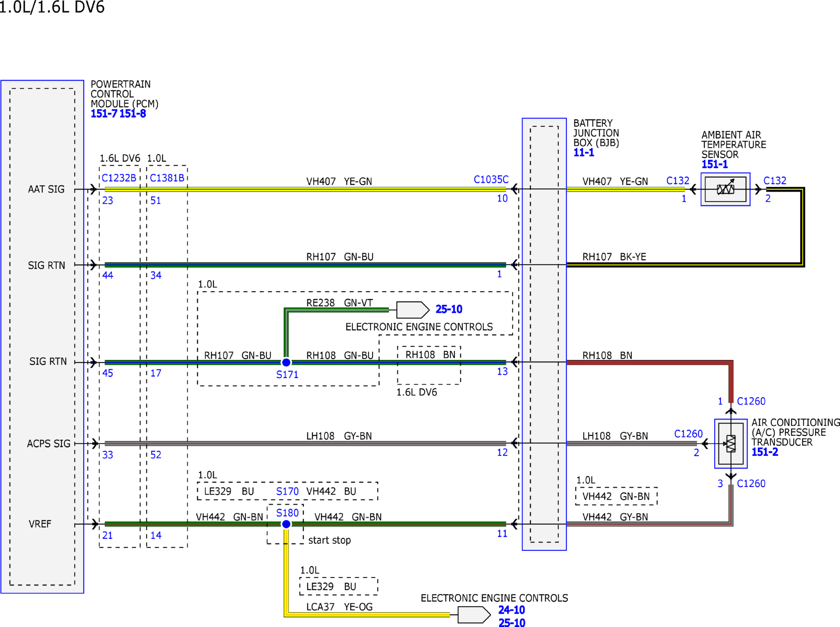Open page reference 151-7 under PCM
The height and width of the screenshot is (627, 840).
pos(104,114)
